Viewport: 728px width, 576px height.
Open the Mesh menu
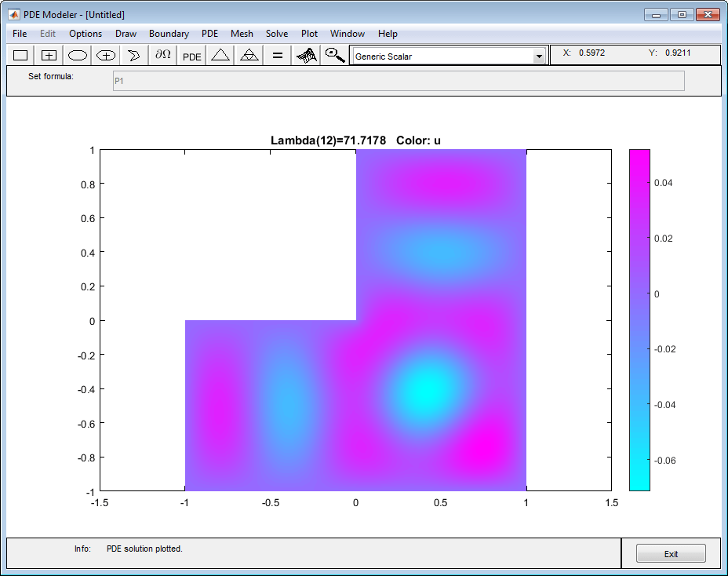[242, 34]
